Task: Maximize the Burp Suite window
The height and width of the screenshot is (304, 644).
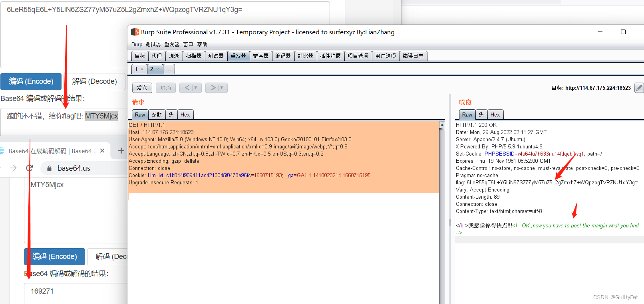Action: point(623,32)
